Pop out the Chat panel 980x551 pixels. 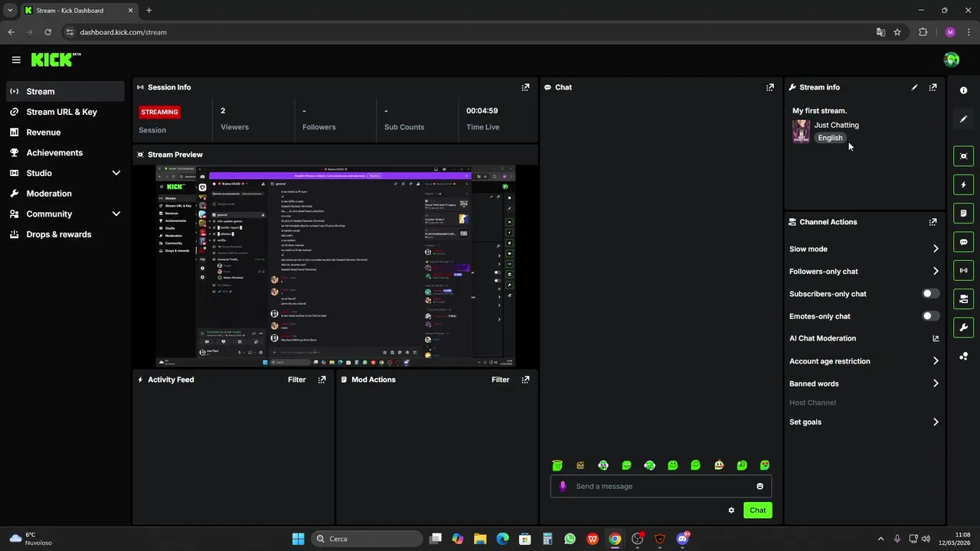[770, 87]
